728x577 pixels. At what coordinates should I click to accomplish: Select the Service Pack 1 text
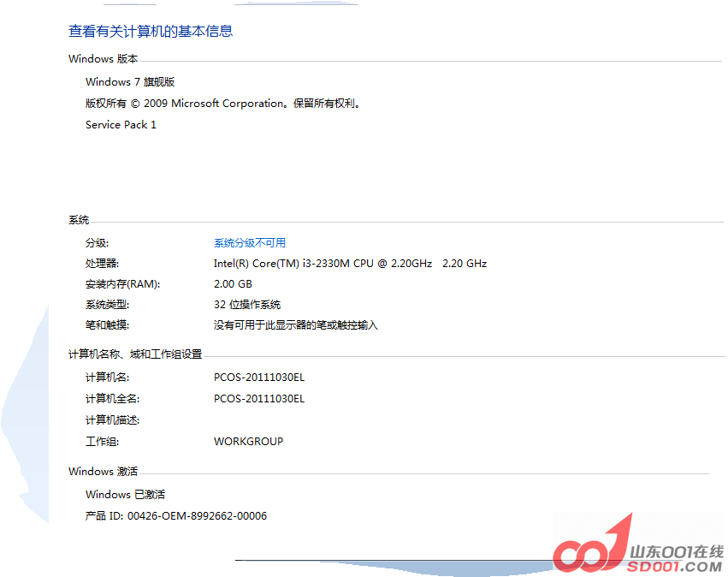click(x=121, y=125)
